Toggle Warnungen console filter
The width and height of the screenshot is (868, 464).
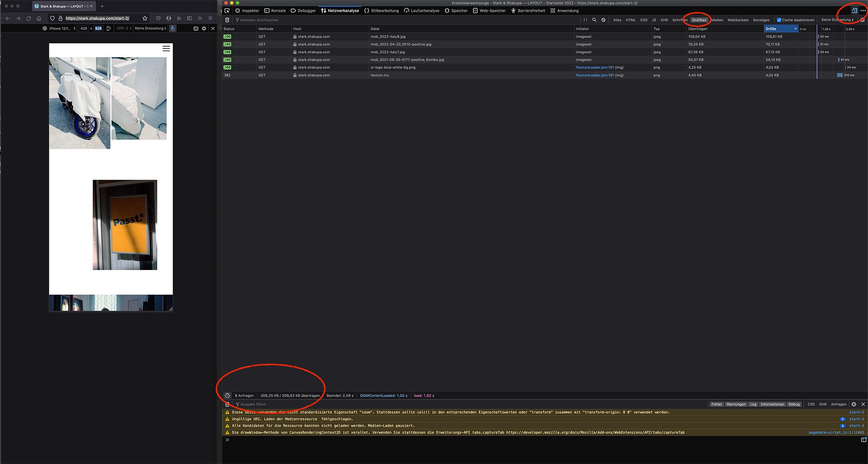click(x=736, y=404)
